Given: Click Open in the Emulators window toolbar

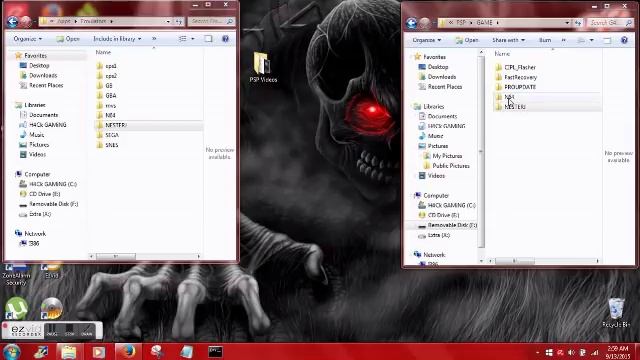Looking at the screenshot, I should point(68,39).
